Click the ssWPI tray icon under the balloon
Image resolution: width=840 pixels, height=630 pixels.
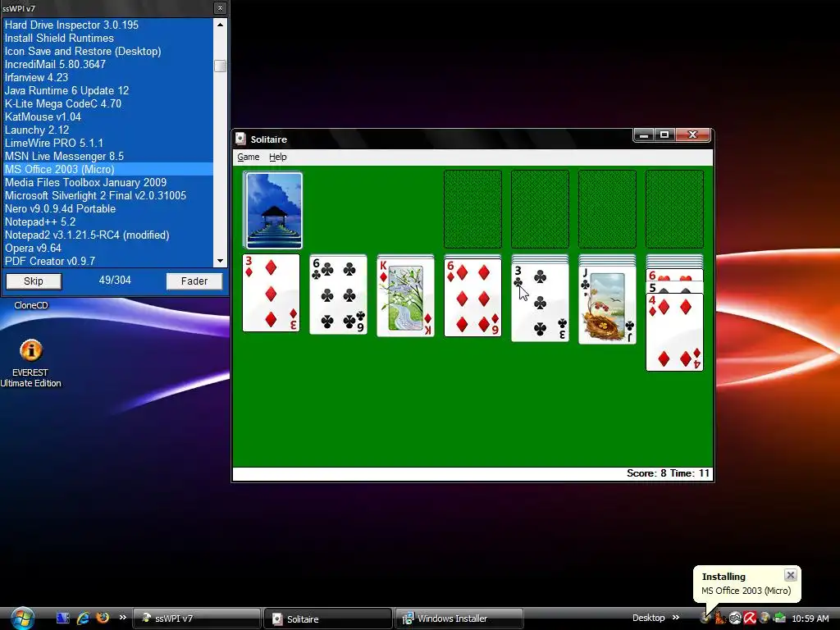[705, 619]
